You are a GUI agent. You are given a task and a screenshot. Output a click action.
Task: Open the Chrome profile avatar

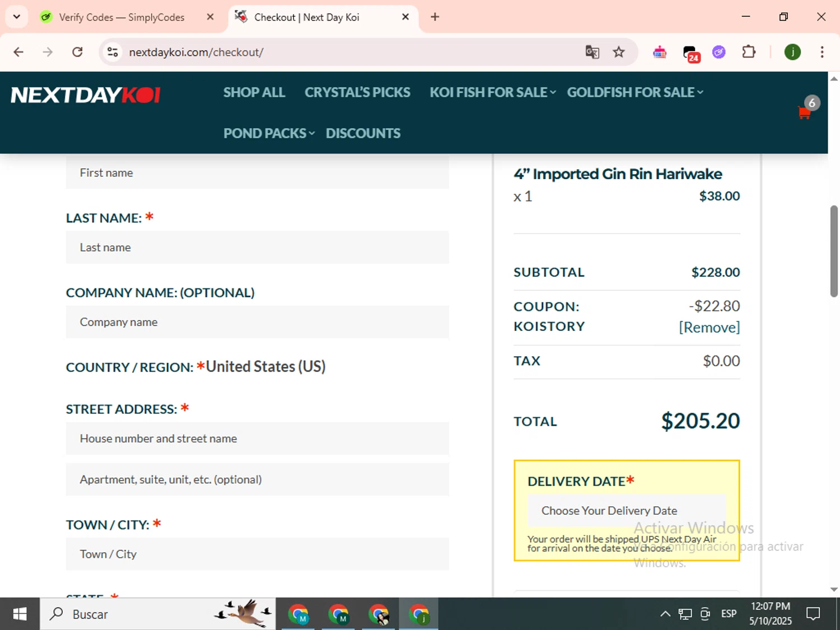point(792,52)
